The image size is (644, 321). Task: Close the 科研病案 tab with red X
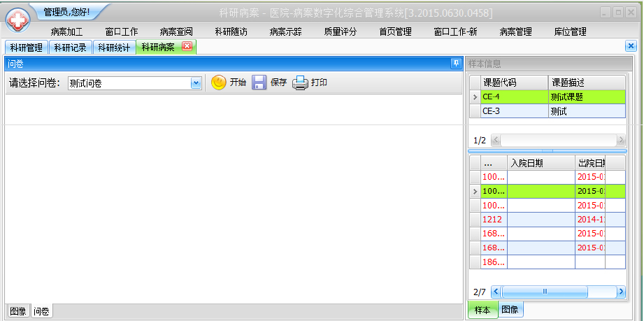[187, 47]
